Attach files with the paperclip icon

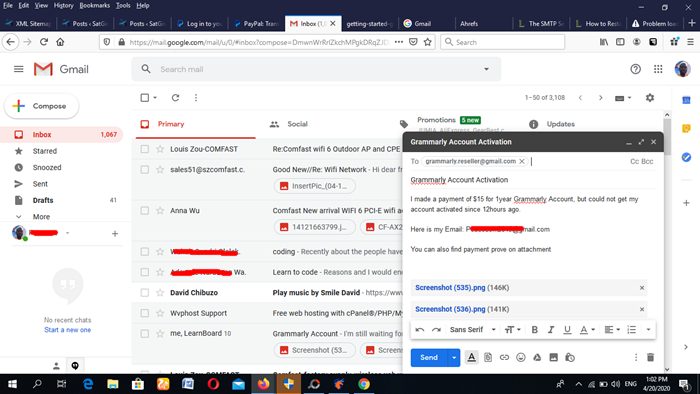488,357
